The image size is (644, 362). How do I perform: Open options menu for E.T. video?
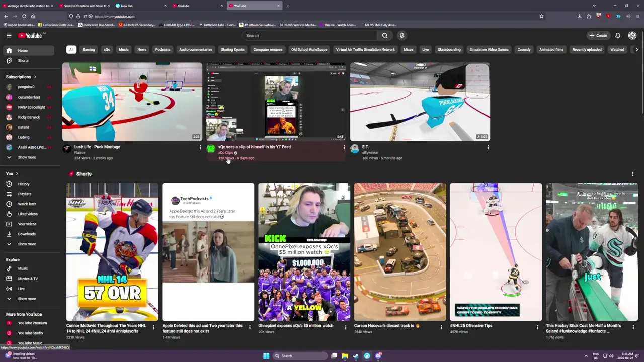[488, 147]
